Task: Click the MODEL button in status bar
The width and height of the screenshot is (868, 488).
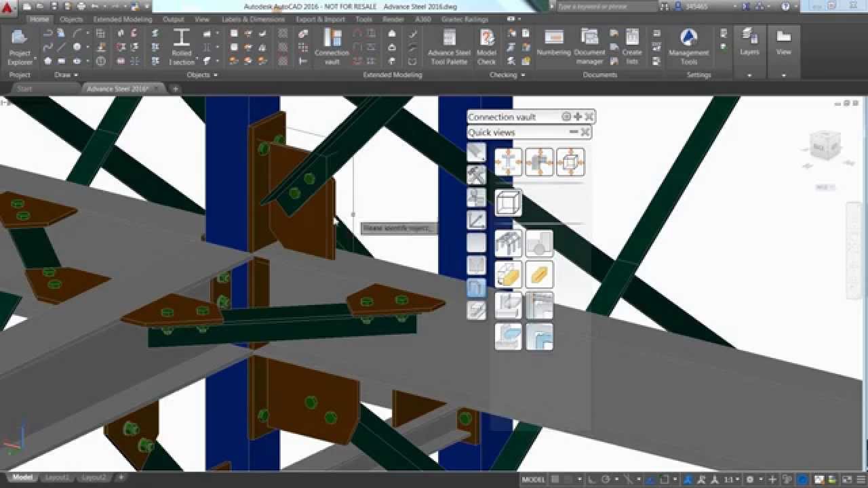Action: tap(534, 479)
